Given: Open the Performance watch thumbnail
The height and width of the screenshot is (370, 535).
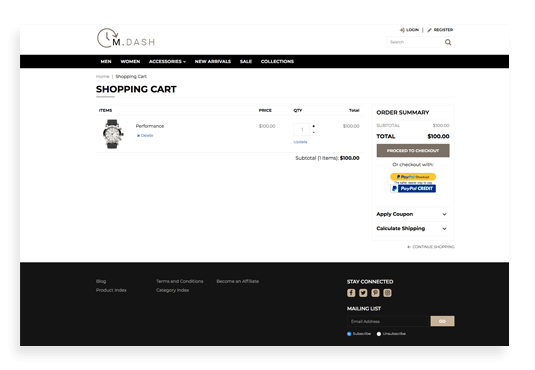Looking at the screenshot, I should [x=112, y=134].
